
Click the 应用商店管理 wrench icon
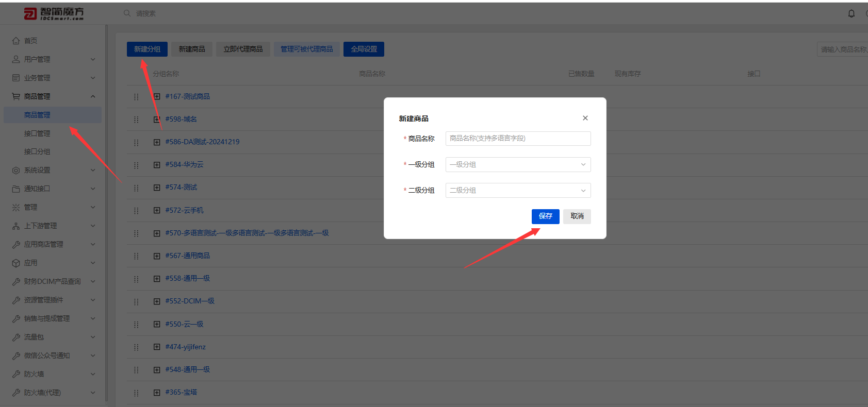pos(16,244)
